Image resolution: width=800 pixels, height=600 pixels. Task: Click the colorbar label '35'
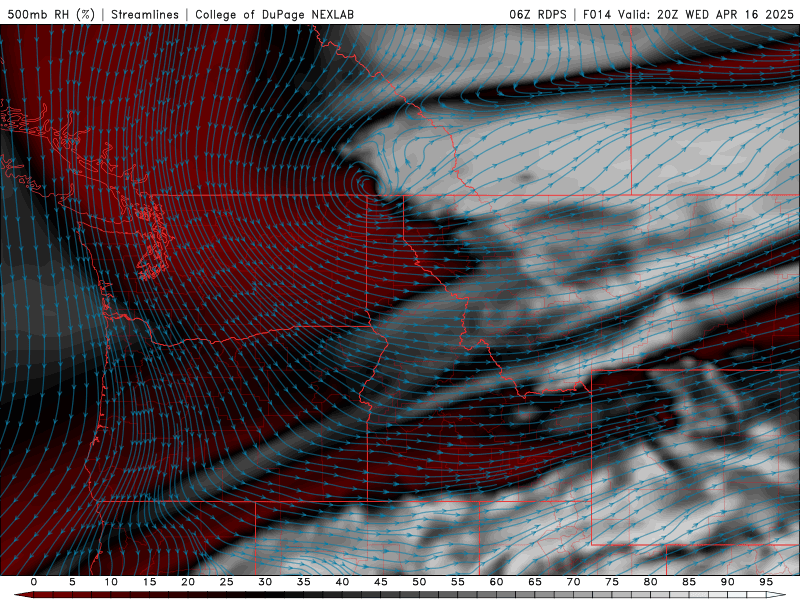pos(304,582)
